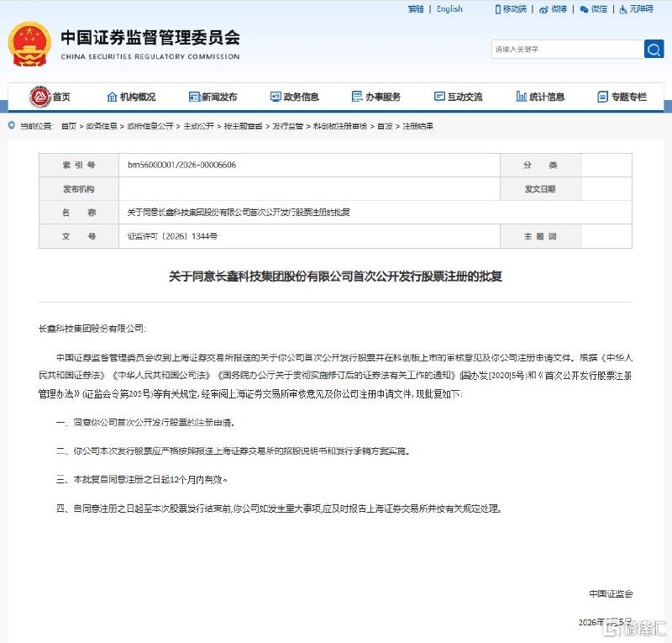Go to 首发 in the breadcrumb
The width and height of the screenshot is (672, 643).
385,126
